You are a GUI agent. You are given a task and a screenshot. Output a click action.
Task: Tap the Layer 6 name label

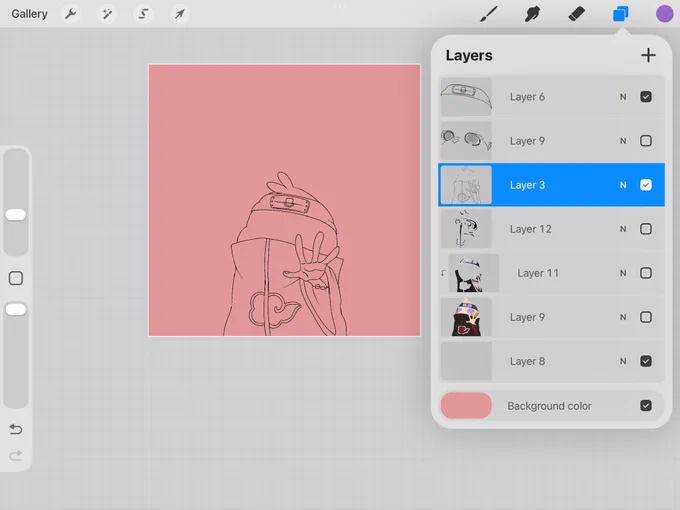[x=527, y=97]
